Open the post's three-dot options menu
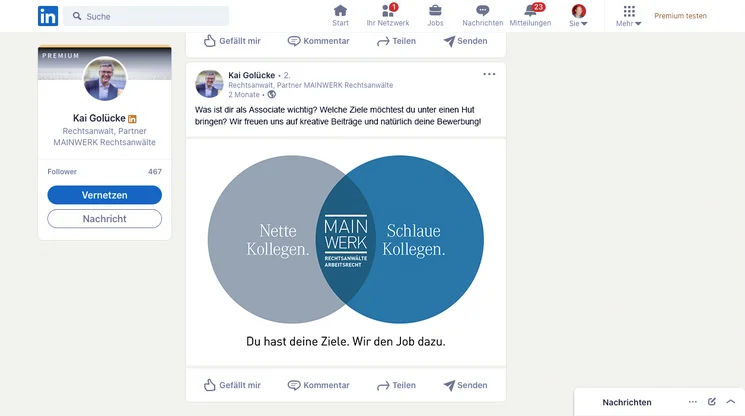The height and width of the screenshot is (416, 745). tap(489, 74)
